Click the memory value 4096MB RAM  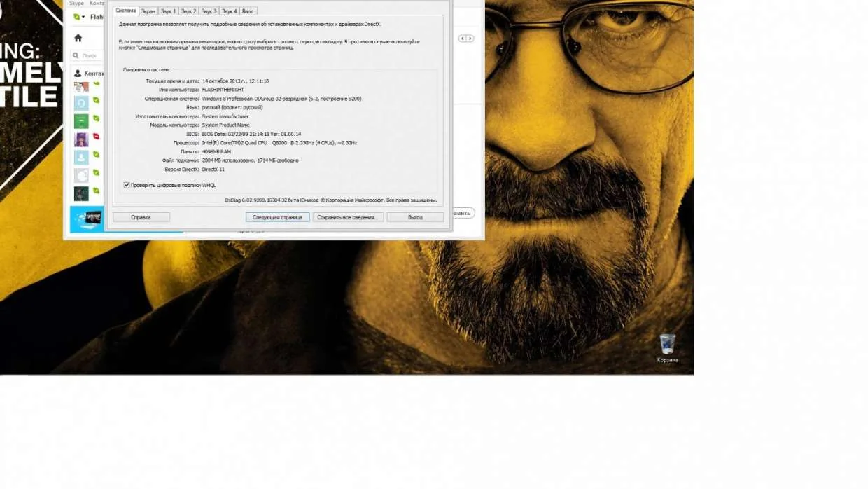pos(216,151)
